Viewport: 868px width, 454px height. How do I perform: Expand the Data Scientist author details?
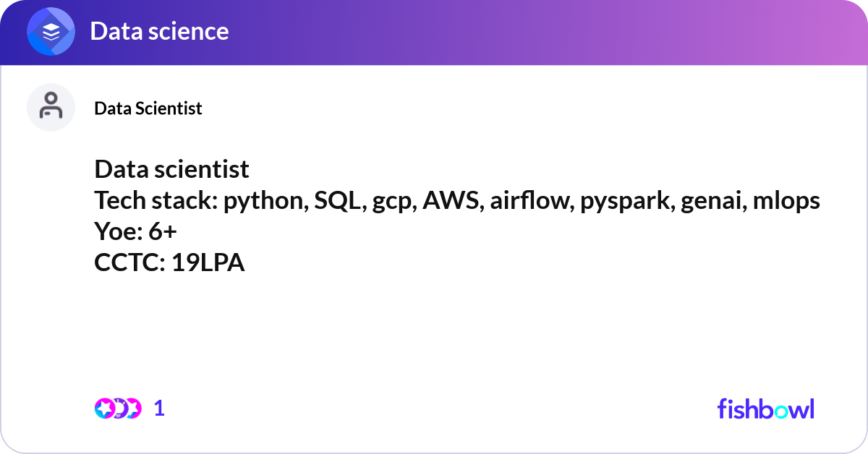(148, 108)
